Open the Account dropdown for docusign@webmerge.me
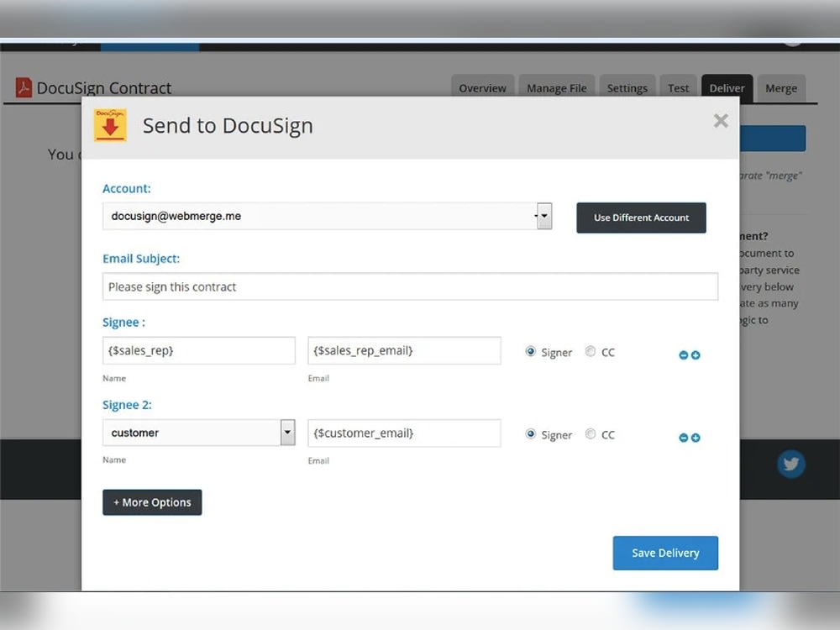840x630 pixels. [543, 216]
